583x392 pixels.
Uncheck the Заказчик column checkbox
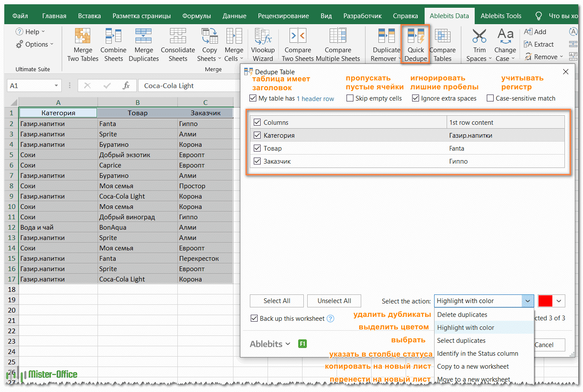[x=257, y=161]
